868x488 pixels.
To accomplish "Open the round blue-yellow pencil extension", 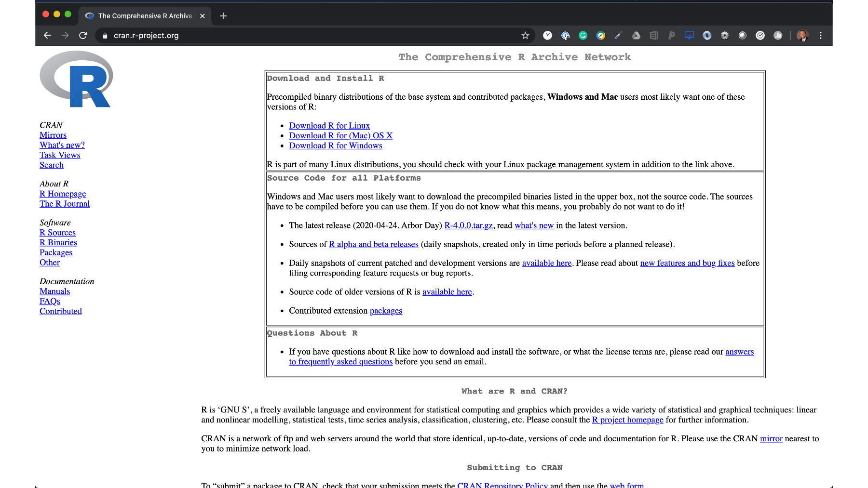I will point(601,35).
